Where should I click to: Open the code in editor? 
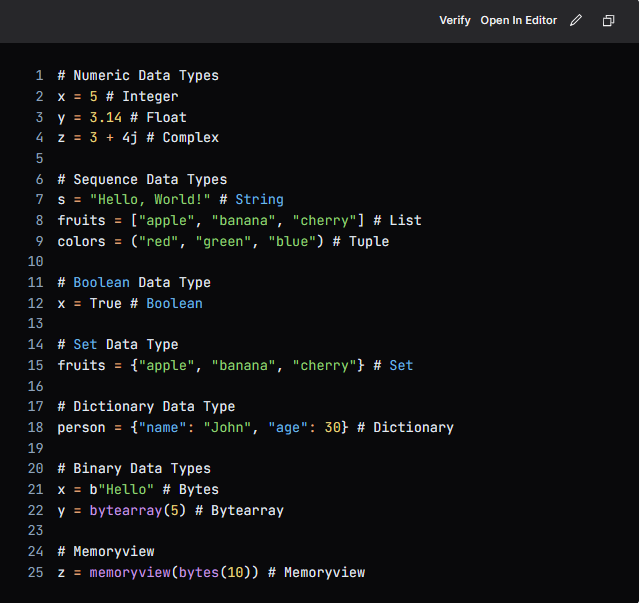[x=518, y=20]
